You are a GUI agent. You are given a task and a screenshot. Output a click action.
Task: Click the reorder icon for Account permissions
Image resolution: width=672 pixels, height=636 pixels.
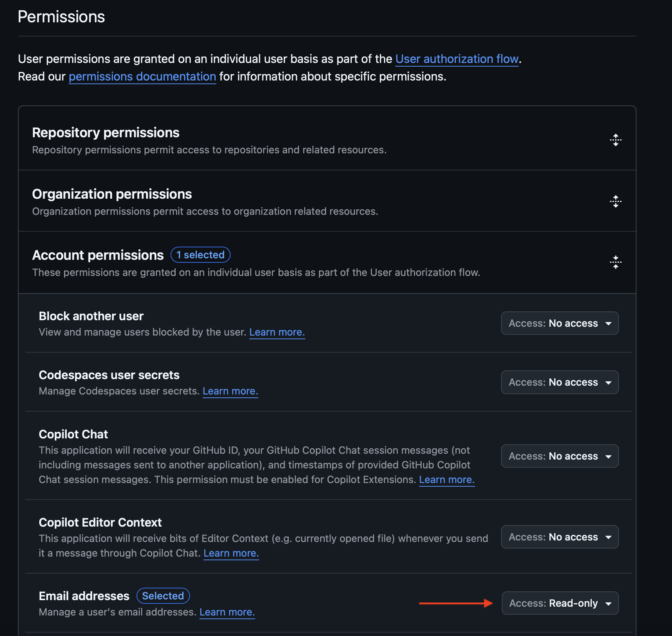(616, 262)
